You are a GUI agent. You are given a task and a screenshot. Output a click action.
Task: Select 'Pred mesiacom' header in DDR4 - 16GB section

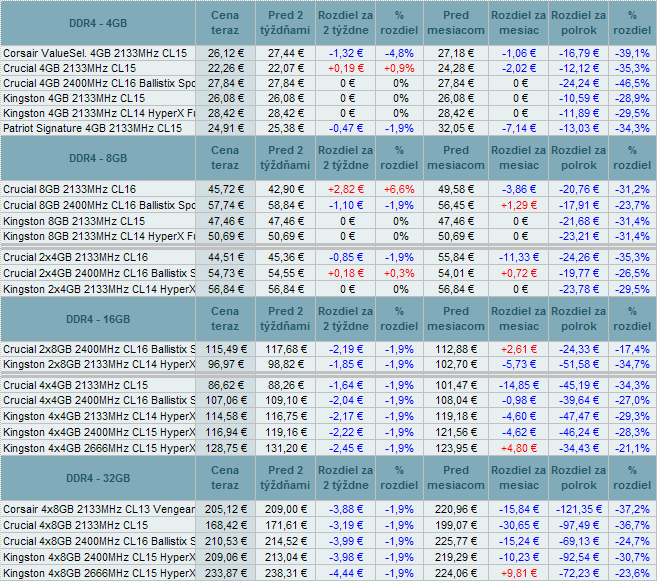click(x=456, y=319)
